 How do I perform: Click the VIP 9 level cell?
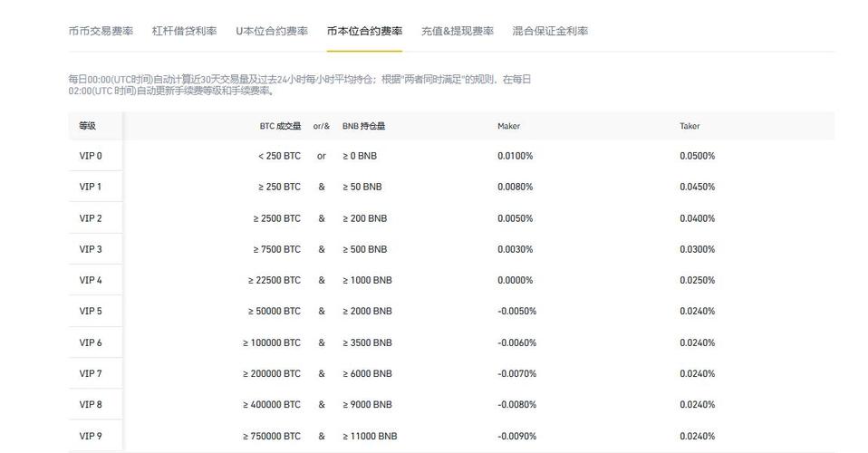pyautogui.click(x=91, y=436)
